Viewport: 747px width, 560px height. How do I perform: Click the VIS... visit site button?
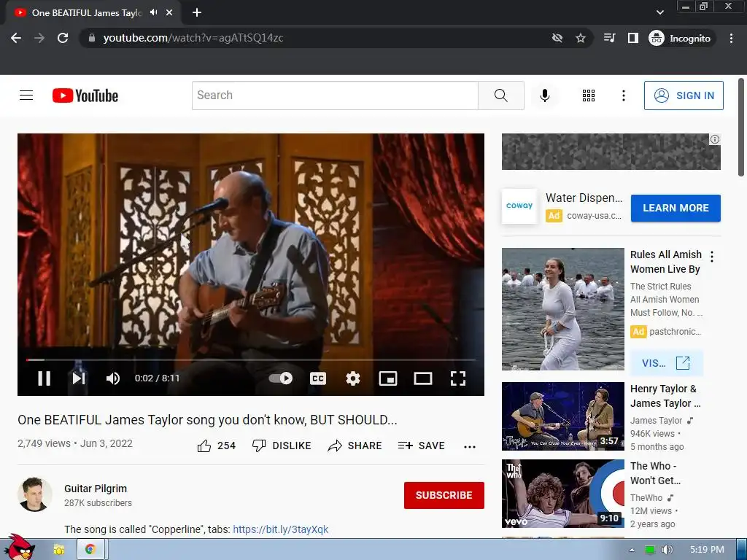[x=666, y=363]
